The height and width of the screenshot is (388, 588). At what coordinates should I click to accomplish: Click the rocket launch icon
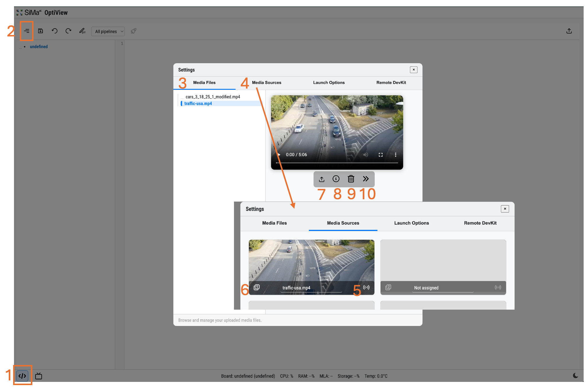coord(133,31)
